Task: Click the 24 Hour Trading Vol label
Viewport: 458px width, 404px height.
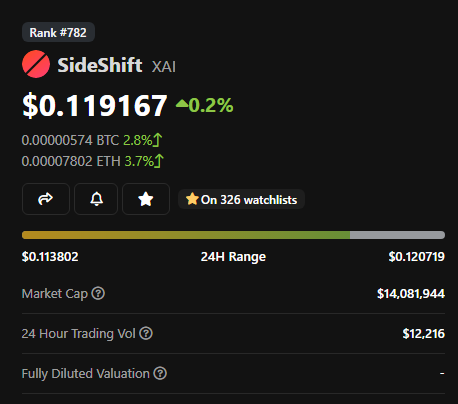Action: (79, 334)
